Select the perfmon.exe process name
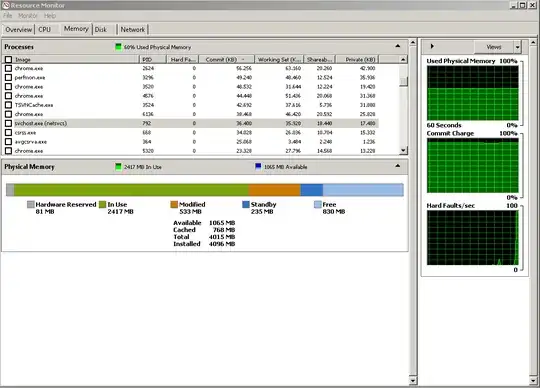 click(30, 77)
